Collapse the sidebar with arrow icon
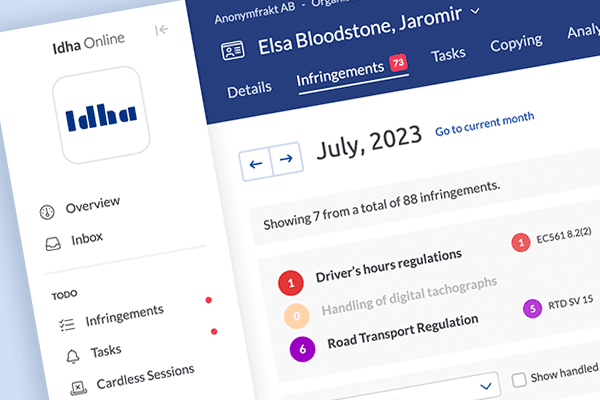 162,30
